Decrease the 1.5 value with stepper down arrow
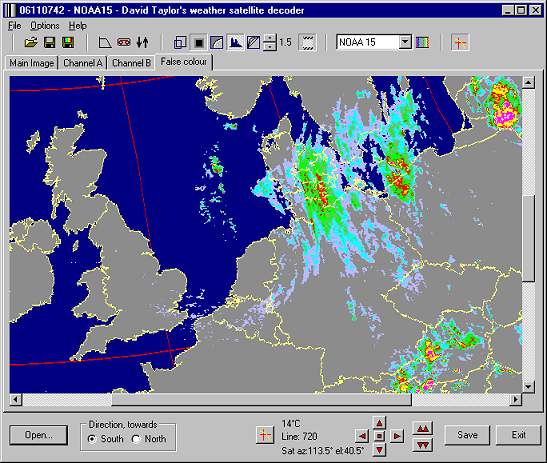Viewport: 547px width, 463px height. coord(270,47)
